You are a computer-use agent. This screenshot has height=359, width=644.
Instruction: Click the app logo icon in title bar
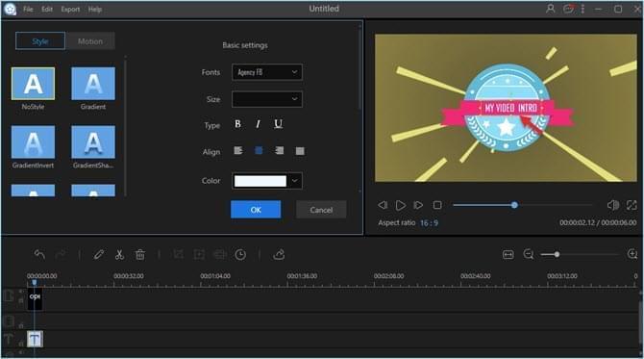click(10, 9)
